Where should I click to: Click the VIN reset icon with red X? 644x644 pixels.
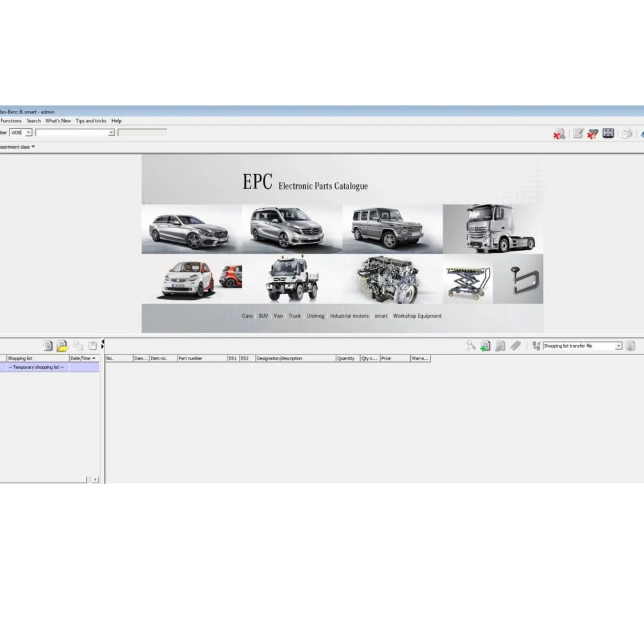coord(593,134)
